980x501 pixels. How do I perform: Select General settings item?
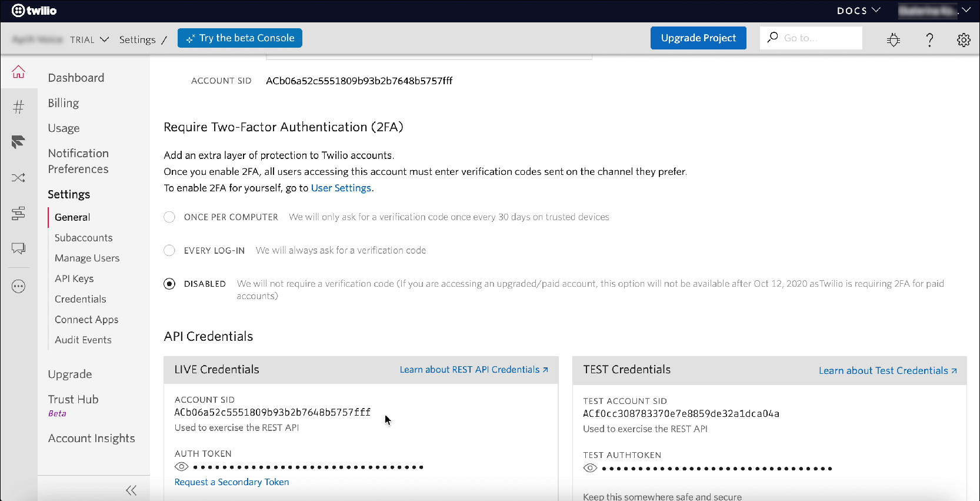(72, 217)
